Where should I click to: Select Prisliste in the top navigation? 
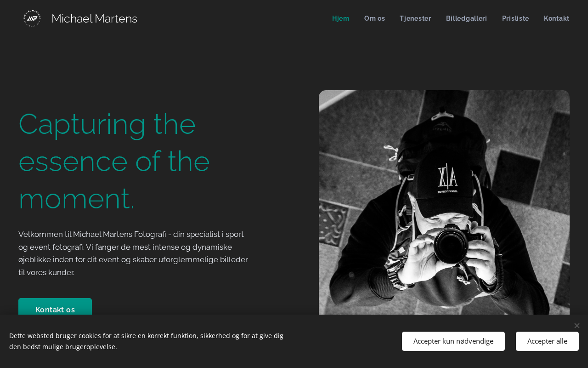515,18
